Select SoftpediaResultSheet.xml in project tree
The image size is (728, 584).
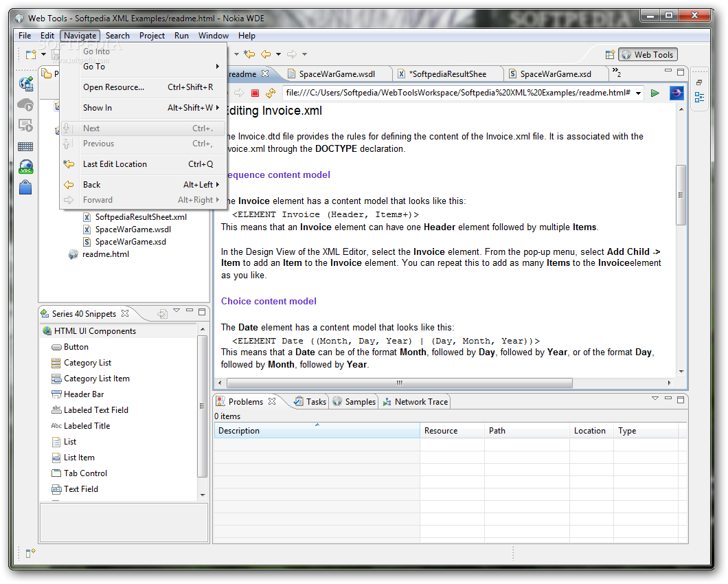141,217
